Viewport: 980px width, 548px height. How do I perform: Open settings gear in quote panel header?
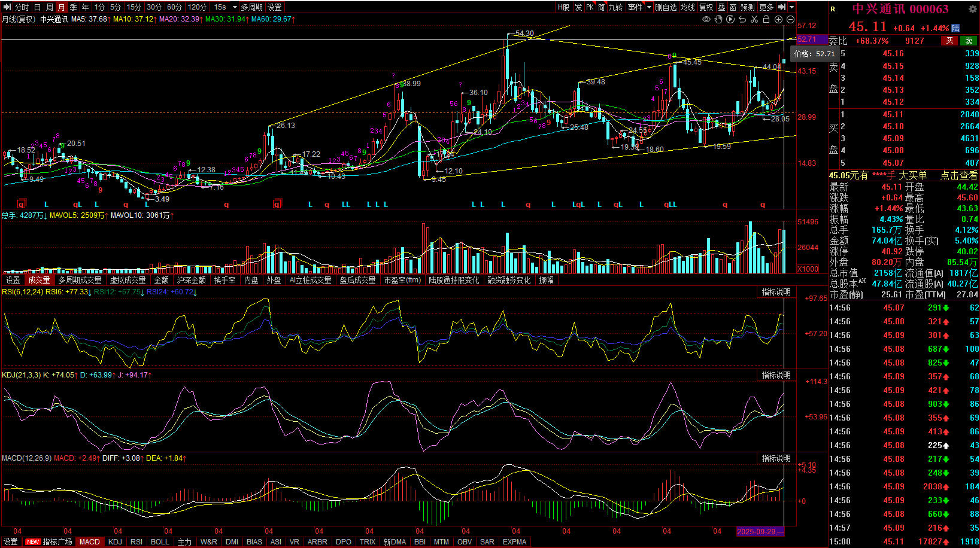[x=973, y=9]
